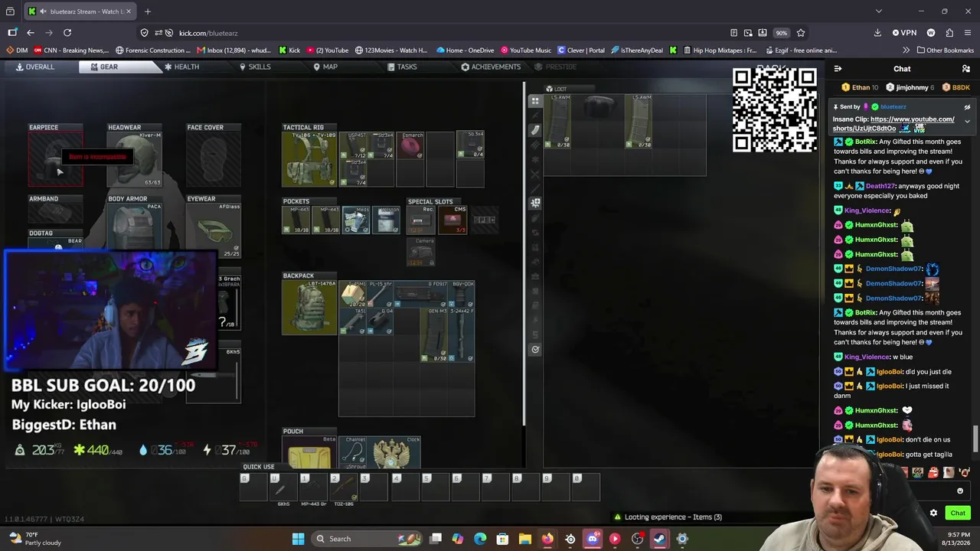Click the VPN button in browser toolbar
Screen dimensions: 980x551
[x=904, y=33]
